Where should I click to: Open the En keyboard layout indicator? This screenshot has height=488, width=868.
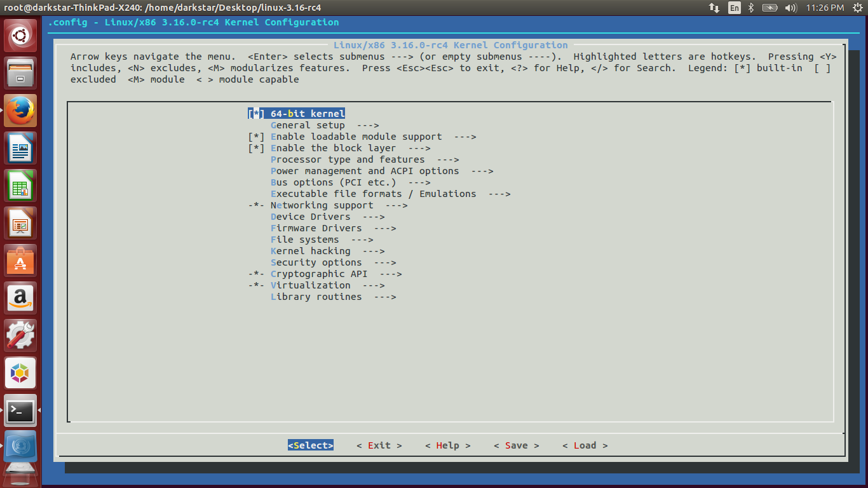(x=734, y=8)
